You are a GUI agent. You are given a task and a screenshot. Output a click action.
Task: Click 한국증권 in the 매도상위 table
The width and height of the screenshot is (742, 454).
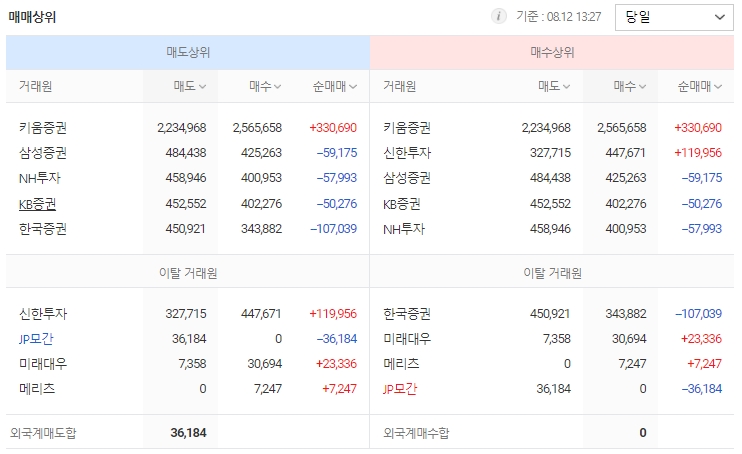point(43,229)
